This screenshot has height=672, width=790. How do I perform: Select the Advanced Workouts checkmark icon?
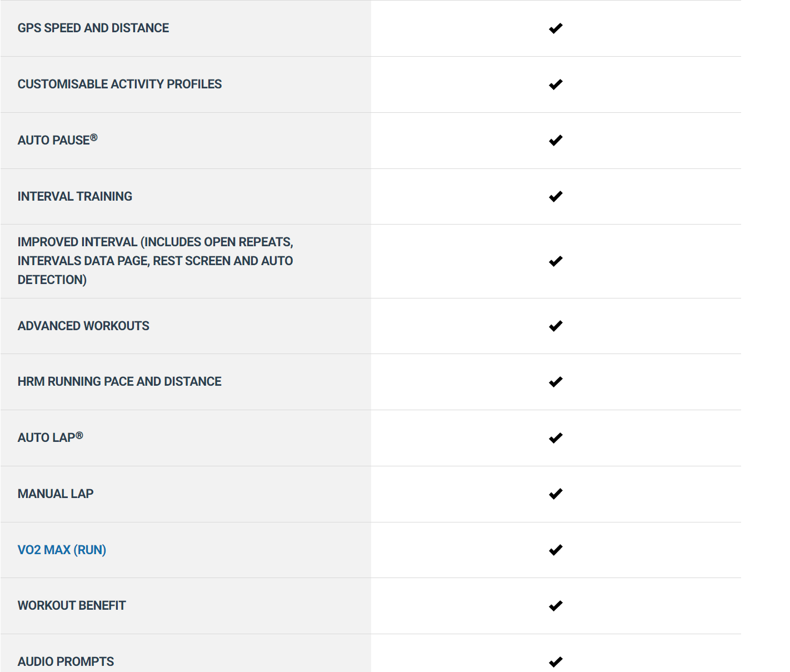click(556, 326)
